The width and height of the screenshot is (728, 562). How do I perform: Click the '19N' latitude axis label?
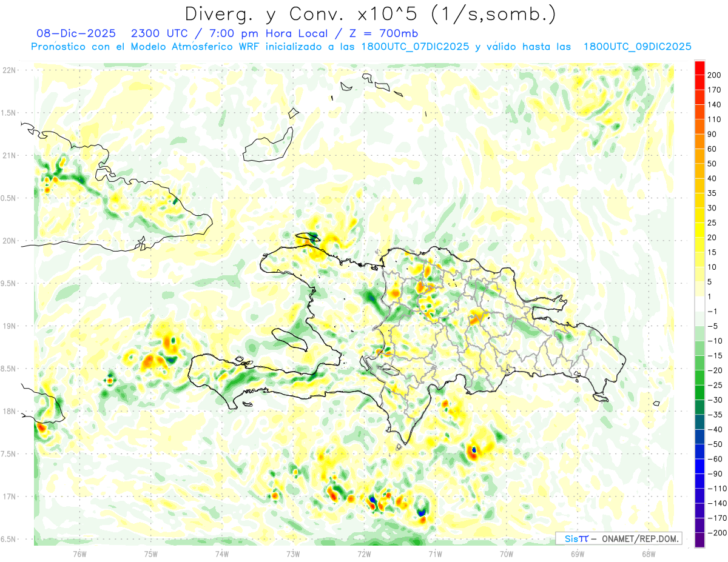(10, 326)
